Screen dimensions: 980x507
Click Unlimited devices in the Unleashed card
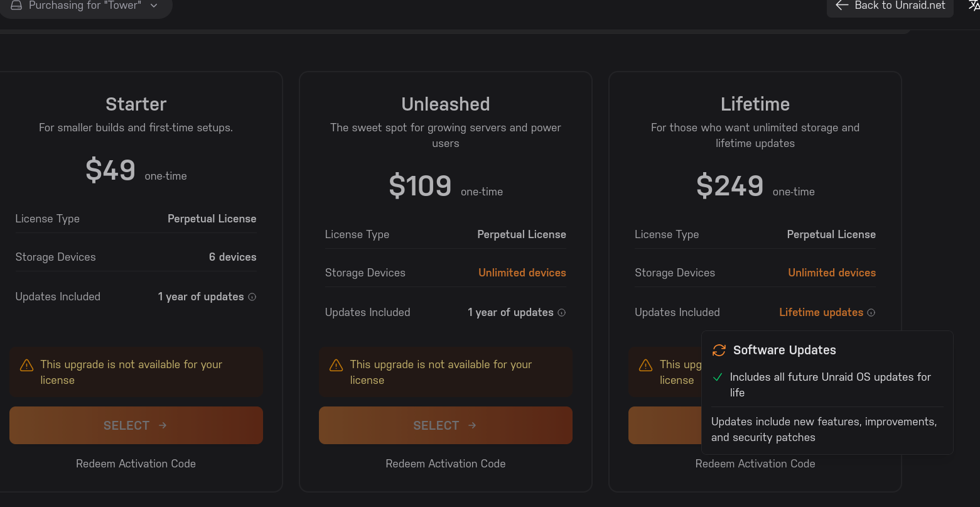click(522, 273)
